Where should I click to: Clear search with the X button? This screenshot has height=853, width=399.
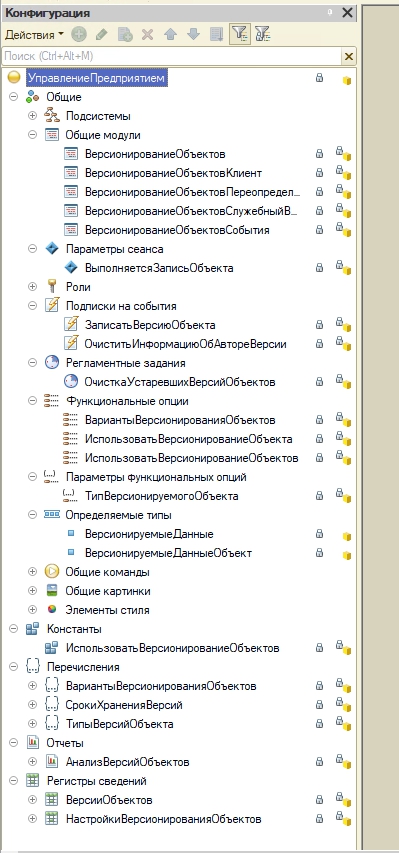coord(348,56)
